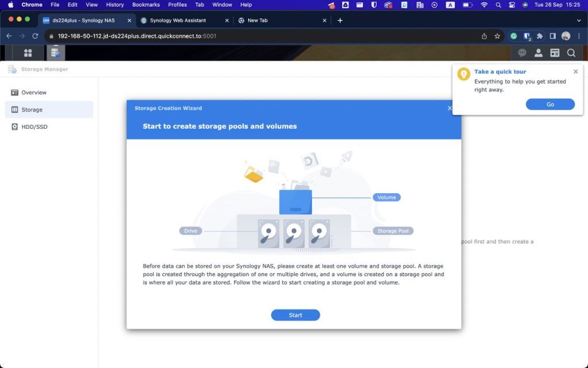Open the Chrome File menu
This screenshot has height=368, width=588.
(x=55, y=5)
